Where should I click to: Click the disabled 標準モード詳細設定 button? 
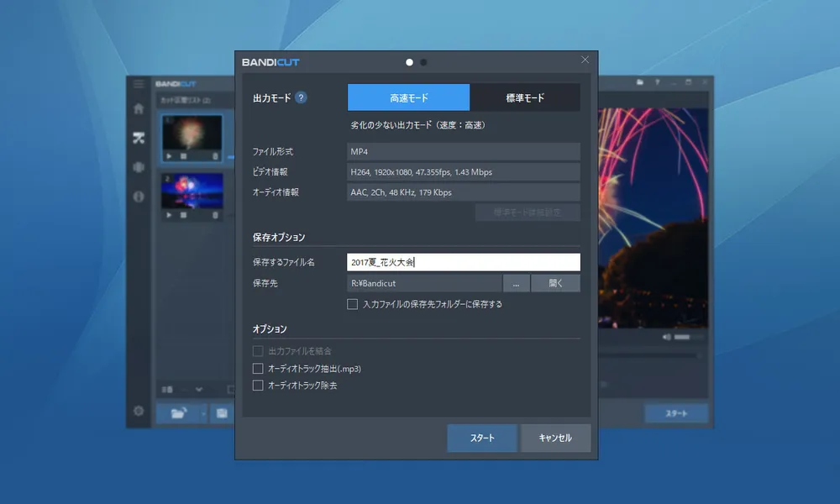pyautogui.click(x=528, y=213)
